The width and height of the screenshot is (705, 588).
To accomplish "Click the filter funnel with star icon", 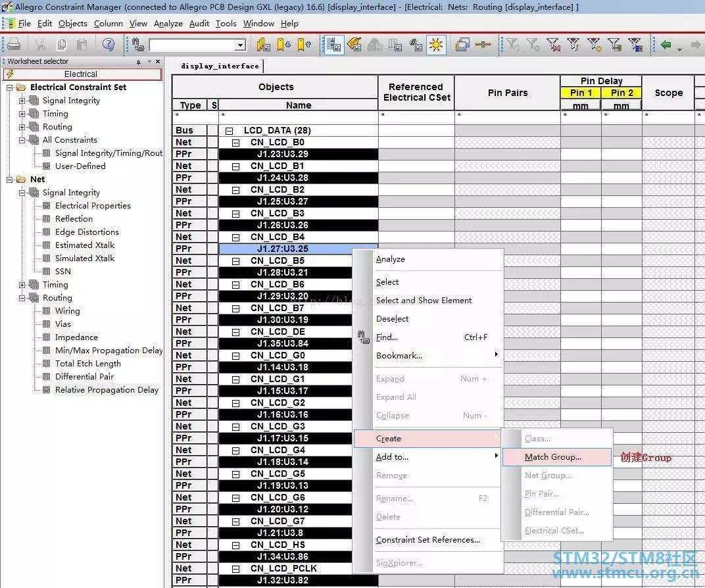I will point(595,45).
